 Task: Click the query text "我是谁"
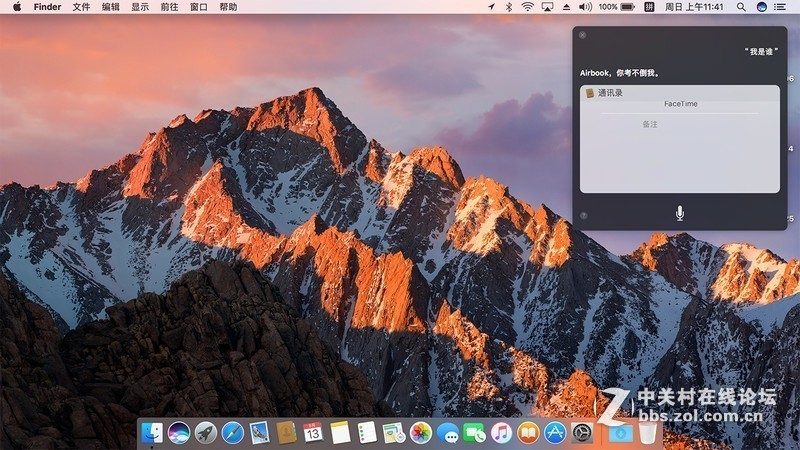point(761,52)
